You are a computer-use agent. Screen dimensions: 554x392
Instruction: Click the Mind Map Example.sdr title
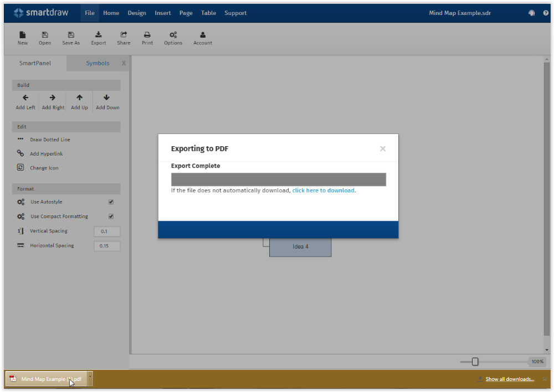coord(460,13)
